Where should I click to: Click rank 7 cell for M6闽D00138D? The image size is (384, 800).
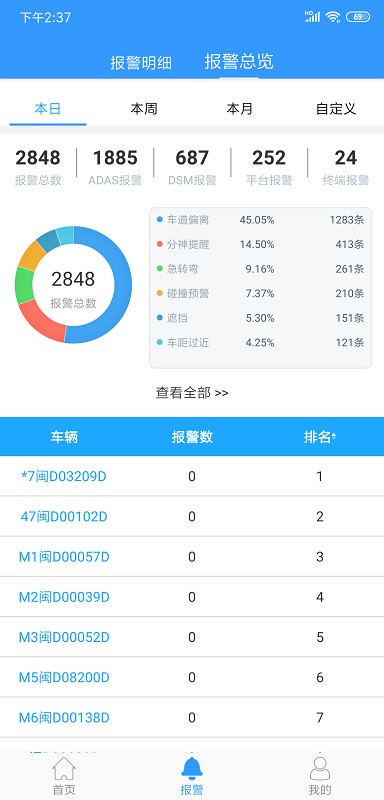coord(320,718)
